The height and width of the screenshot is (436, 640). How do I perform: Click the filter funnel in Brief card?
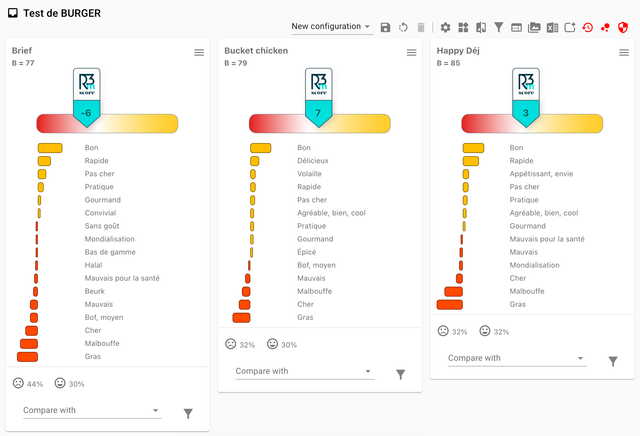tap(187, 413)
